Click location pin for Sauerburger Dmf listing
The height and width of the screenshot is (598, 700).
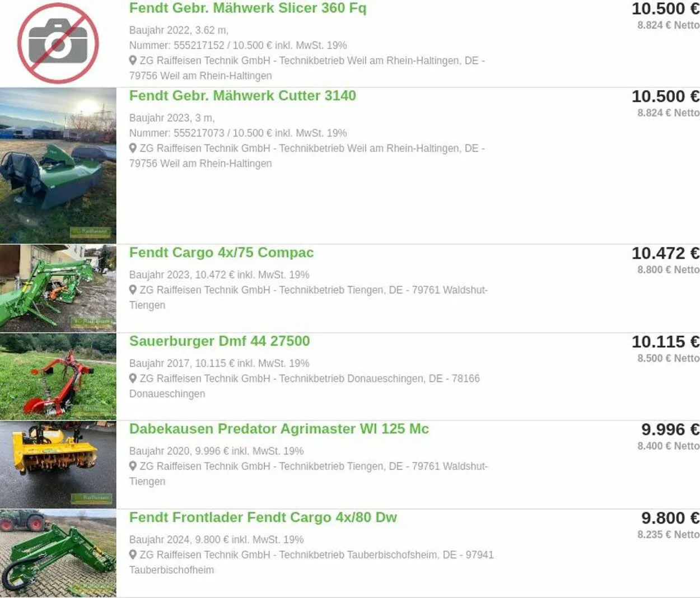pyautogui.click(x=133, y=378)
